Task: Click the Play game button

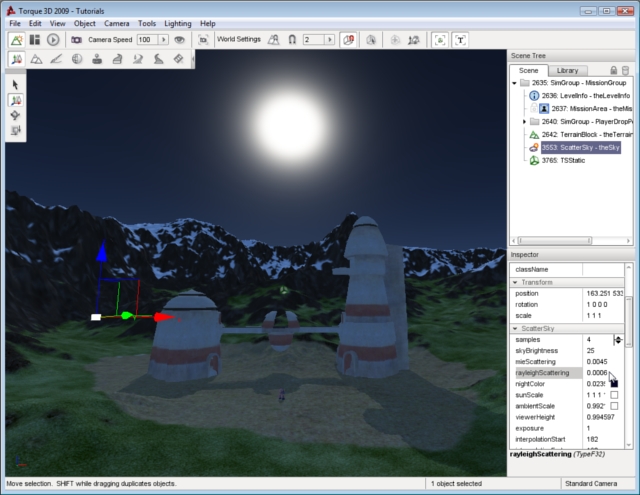Action: [53, 39]
